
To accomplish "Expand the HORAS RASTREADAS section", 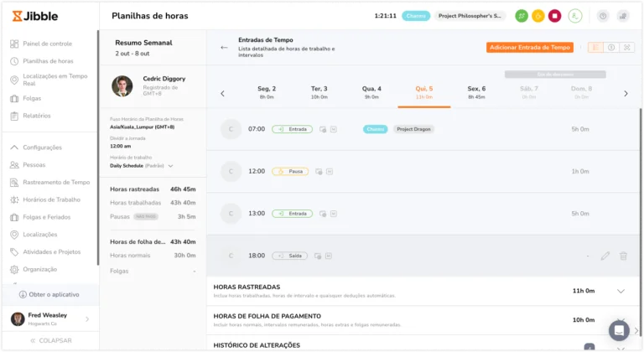I will coord(621,291).
